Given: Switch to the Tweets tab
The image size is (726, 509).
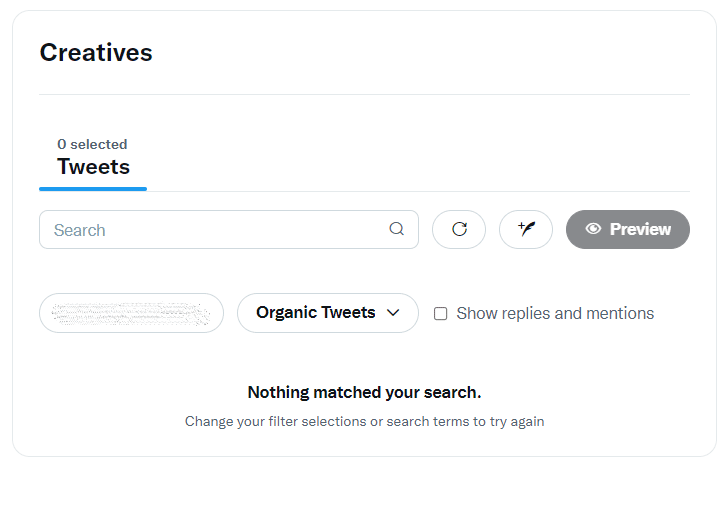Looking at the screenshot, I should [93, 166].
